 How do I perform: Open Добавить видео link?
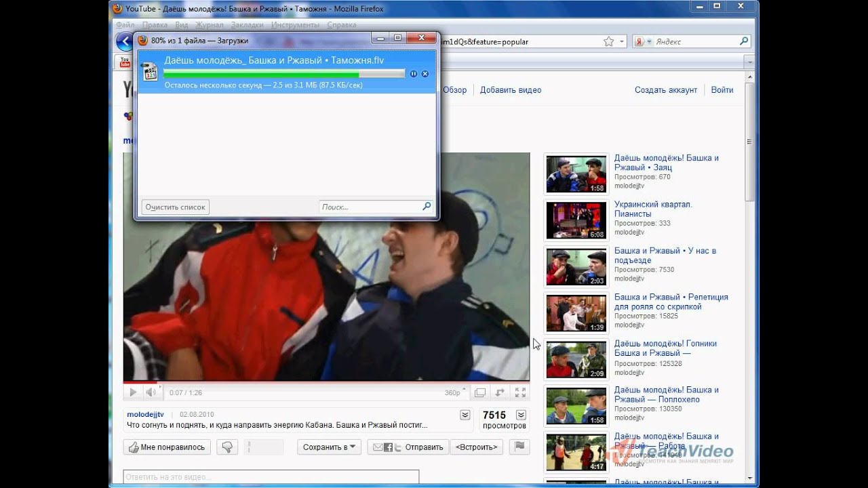point(511,89)
